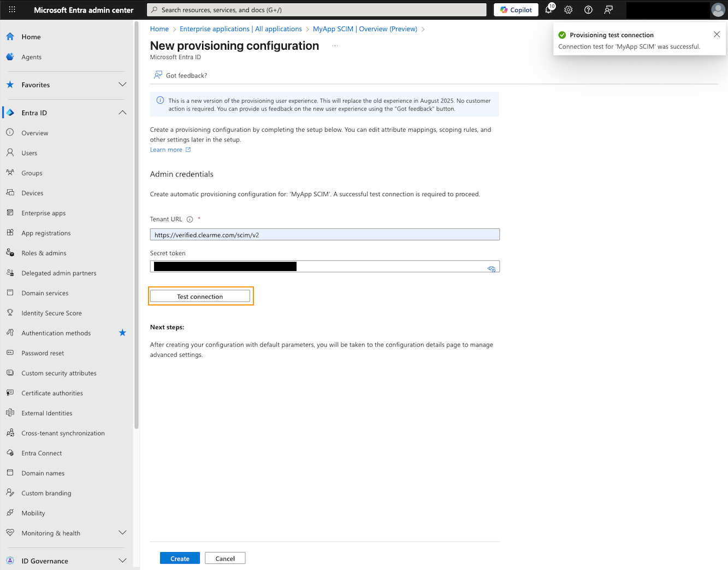Click the Identity Secure Score trophy icon
Viewport: 728px width, 570px height.
coord(10,313)
